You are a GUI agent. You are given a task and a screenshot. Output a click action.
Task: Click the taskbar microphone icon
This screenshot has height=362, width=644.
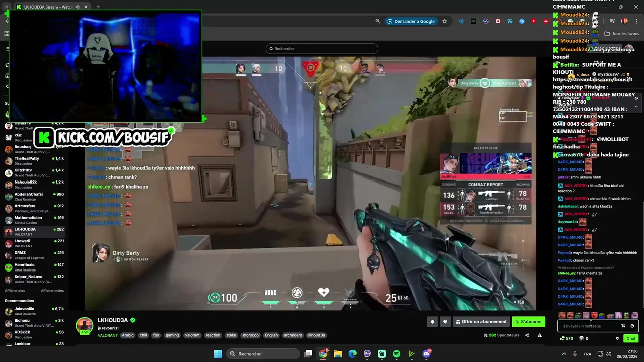575,354
